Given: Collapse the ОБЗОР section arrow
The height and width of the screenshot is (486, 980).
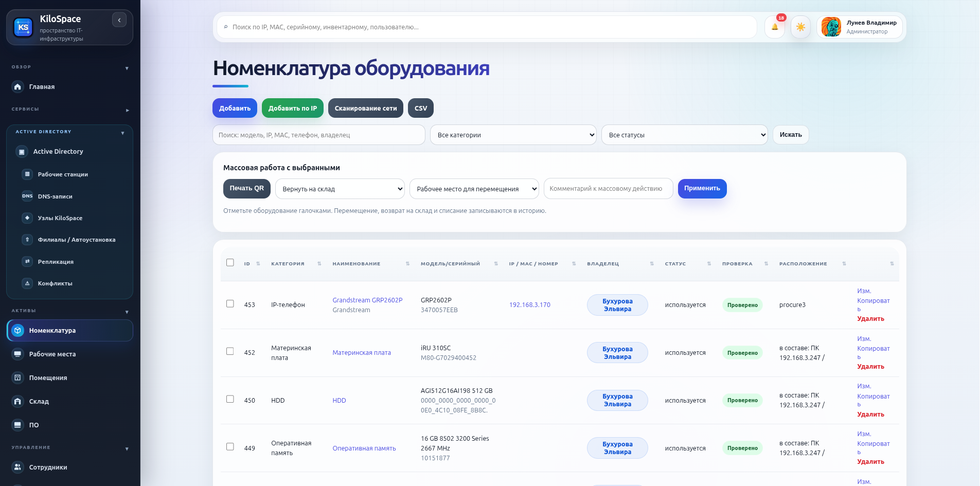Looking at the screenshot, I should pos(127,68).
